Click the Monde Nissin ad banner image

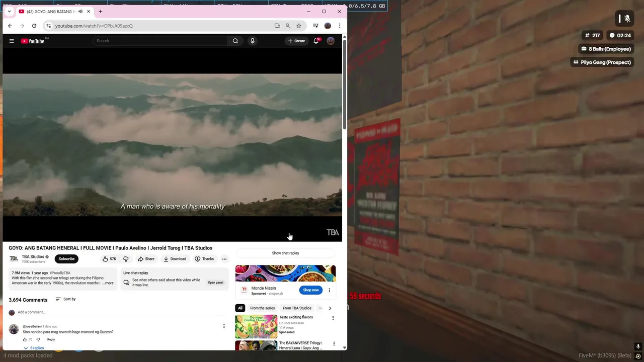pos(285,274)
